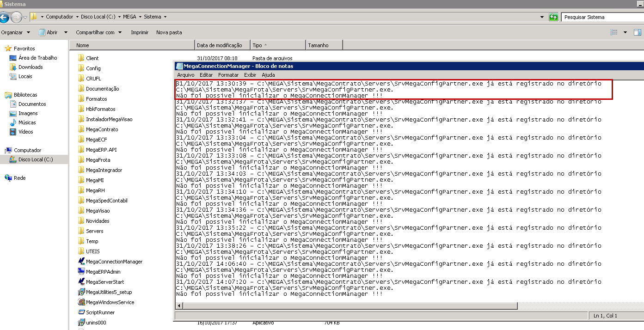Click Explorer's Forward navigation arrow
The width and height of the screenshot is (644, 330).
[16, 18]
